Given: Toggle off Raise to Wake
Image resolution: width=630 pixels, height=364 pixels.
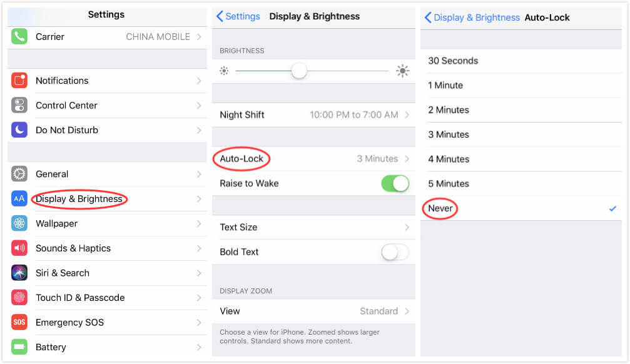Looking at the screenshot, I should pyautogui.click(x=395, y=183).
